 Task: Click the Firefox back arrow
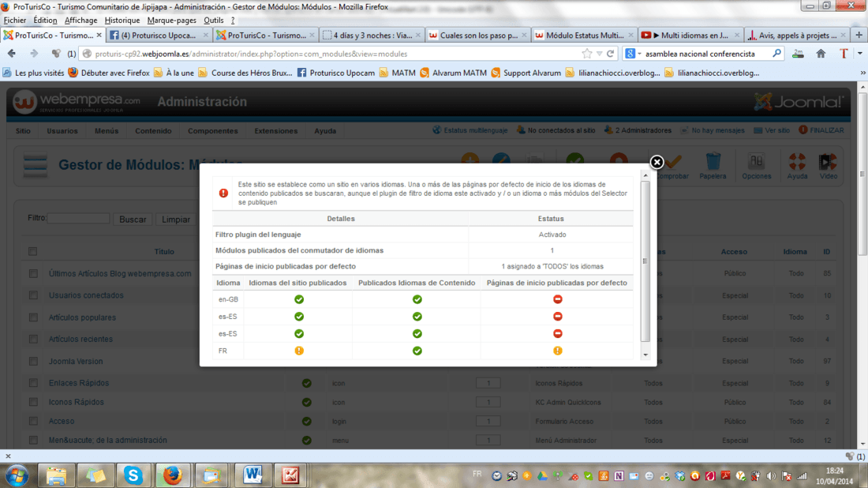point(12,54)
